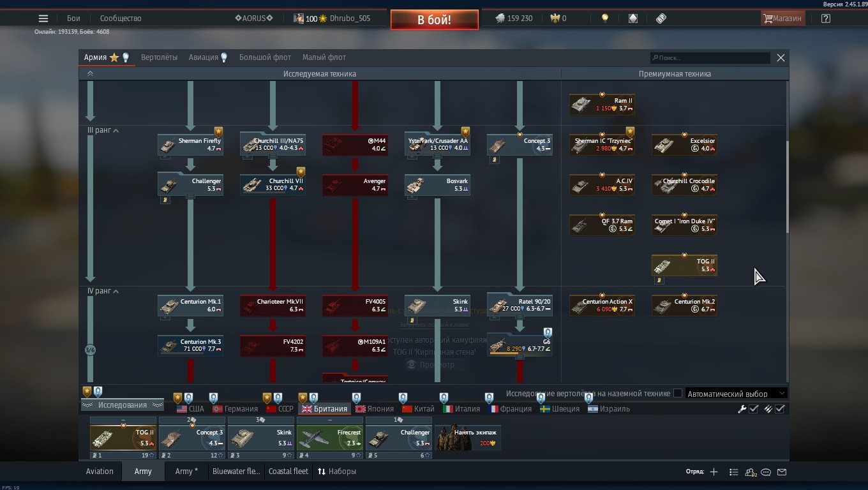This screenshot has width=868, height=490.
Task: Select the Firecrest crew slot
Action: pyautogui.click(x=330, y=438)
